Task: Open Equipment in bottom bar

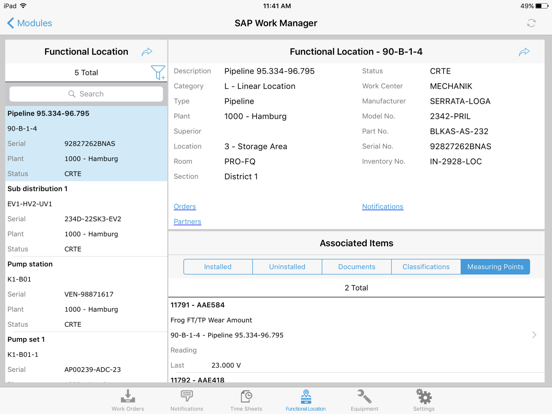Action: click(364, 400)
